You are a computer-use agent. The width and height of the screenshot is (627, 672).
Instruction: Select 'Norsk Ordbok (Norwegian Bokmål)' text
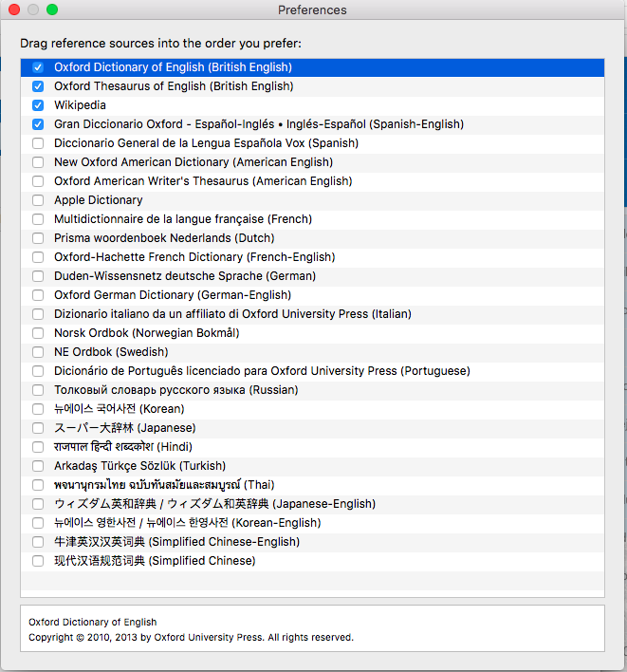tap(146, 333)
